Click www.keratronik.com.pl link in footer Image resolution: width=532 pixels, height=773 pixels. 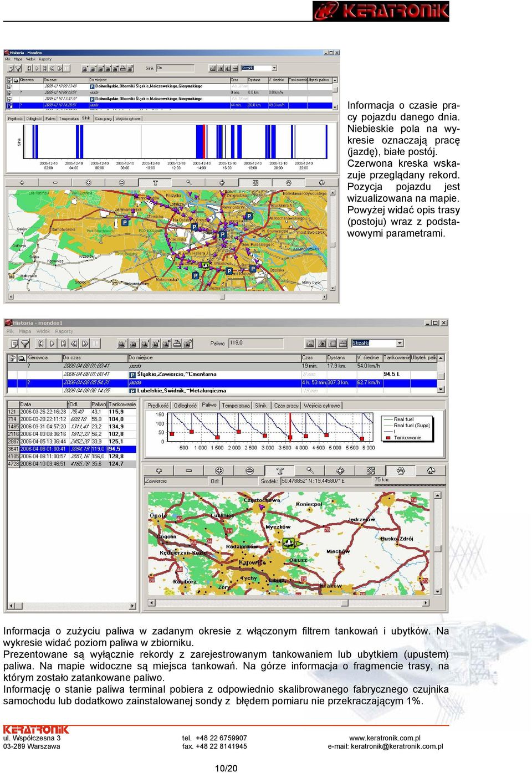point(385,738)
